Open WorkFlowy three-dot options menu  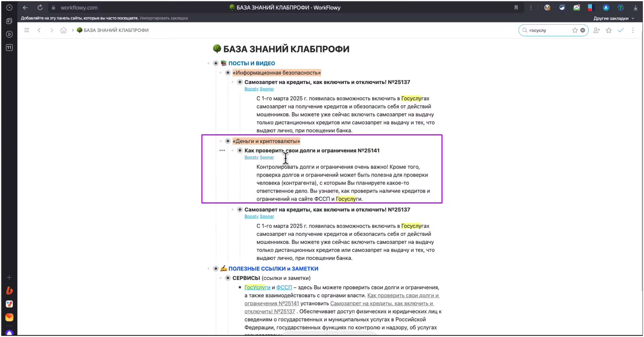633,30
